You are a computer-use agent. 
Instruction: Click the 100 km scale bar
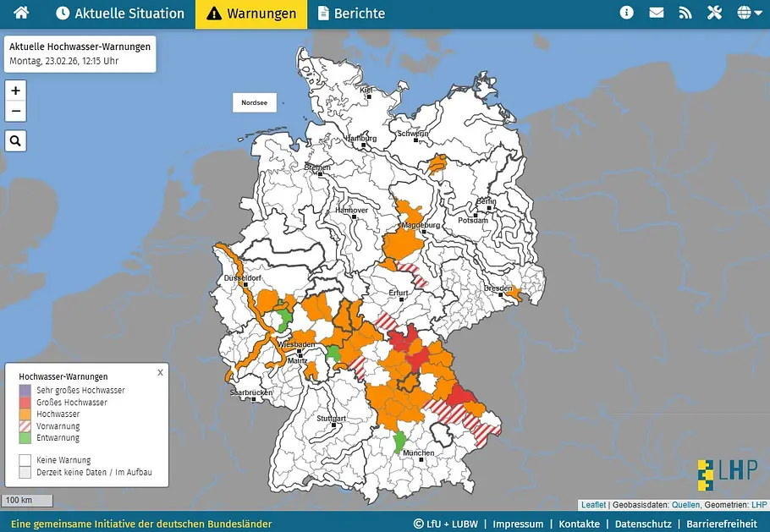(x=27, y=500)
